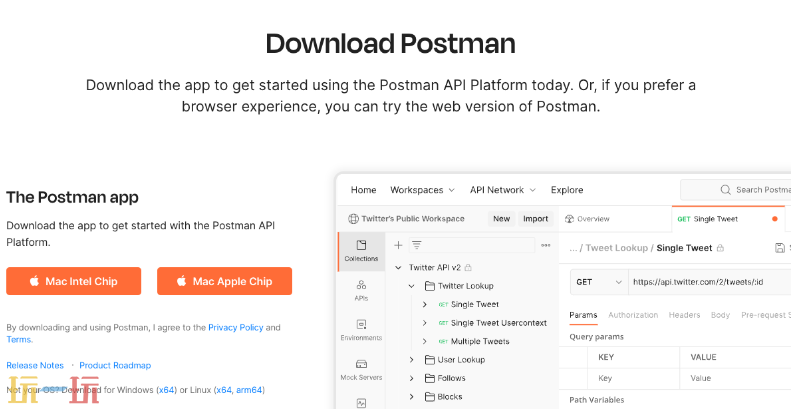Click the plus icon above collections list
Viewport: 792px width, 409px height.
[x=398, y=245]
